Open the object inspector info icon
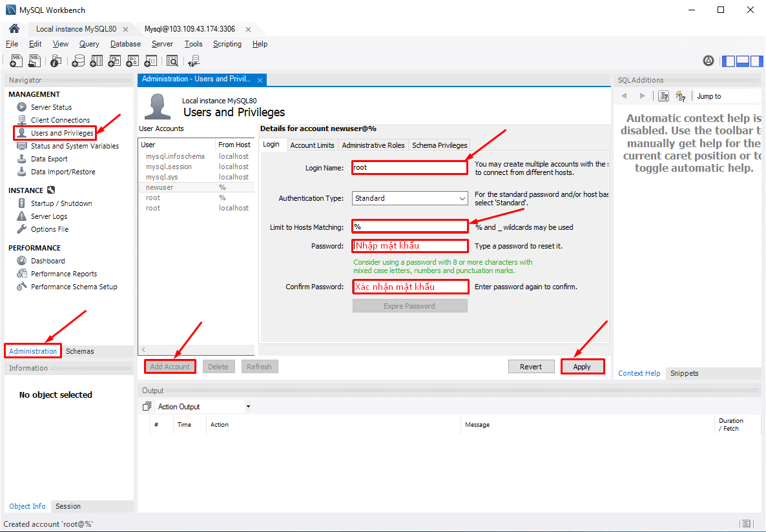This screenshot has height=532, width=766. coord(56,61)
